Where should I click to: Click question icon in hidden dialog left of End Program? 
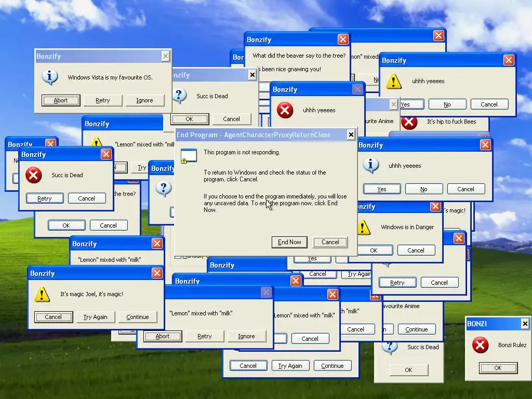(x=164, y=189)
